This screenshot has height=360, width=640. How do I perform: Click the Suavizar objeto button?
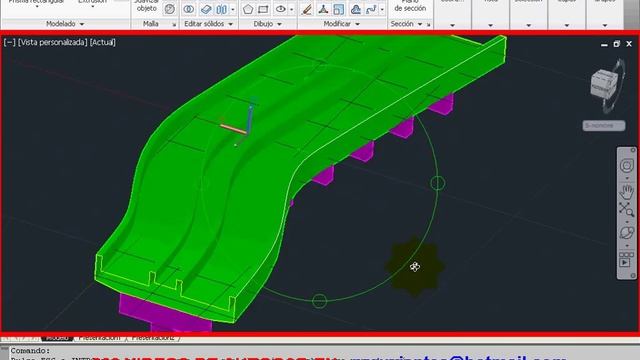point(147,7)
